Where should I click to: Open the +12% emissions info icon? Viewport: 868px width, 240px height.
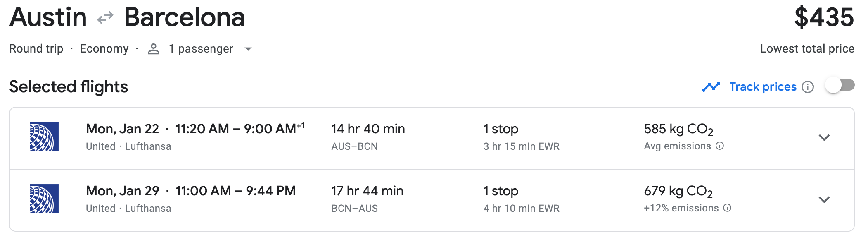click(x=728, y=208)
